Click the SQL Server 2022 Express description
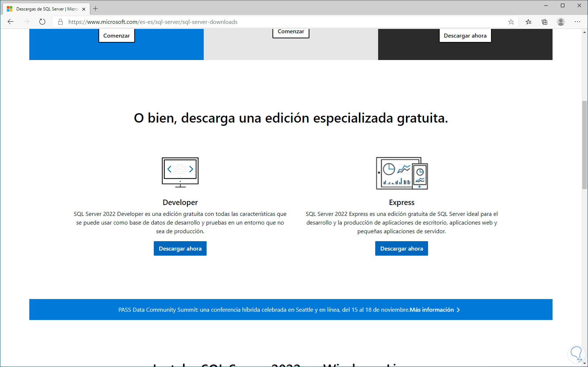Viewport: 588px width, 367px height. pyautogui.click(x=402, y=222)
